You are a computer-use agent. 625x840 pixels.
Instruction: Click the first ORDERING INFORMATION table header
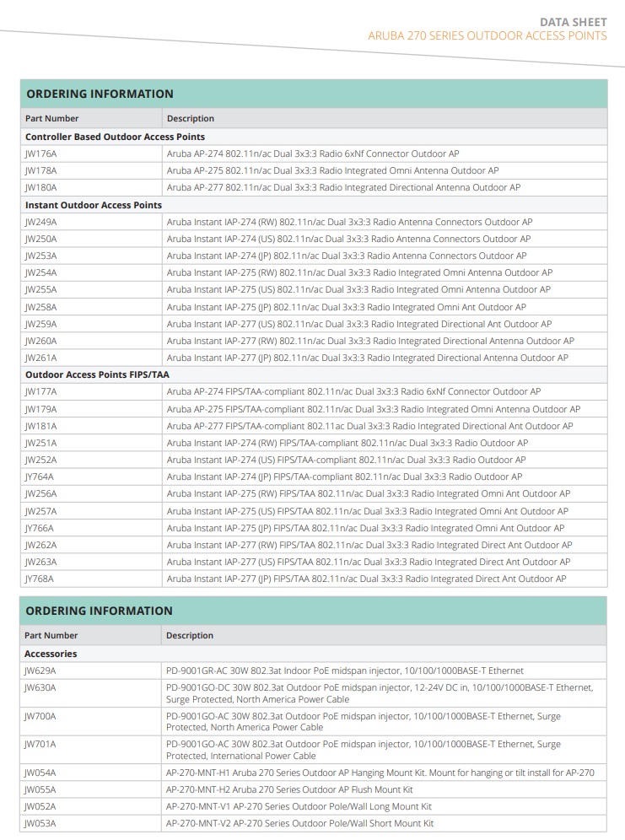(x=100, y=94)
